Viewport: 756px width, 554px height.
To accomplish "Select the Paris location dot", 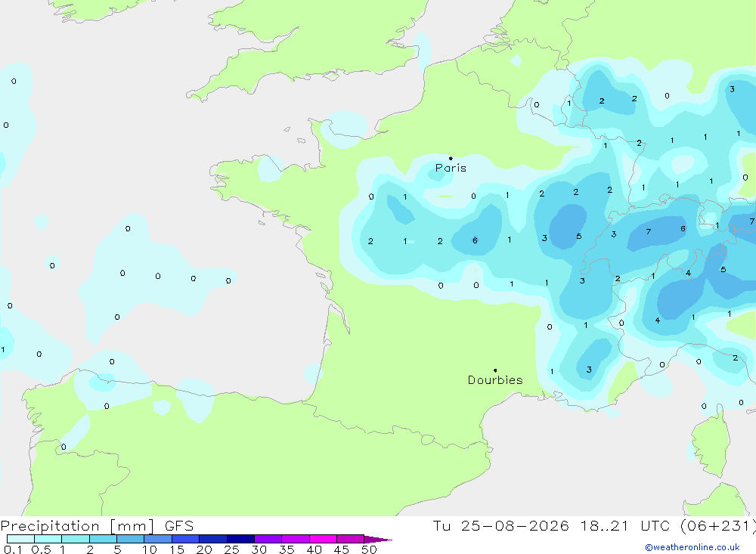I will click(451, 158).
